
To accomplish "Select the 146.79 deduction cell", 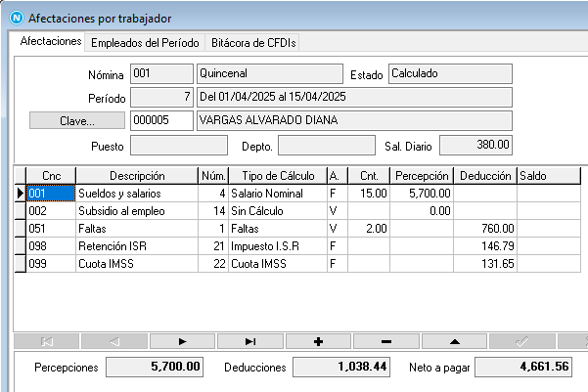I will [x=485, y=246].
